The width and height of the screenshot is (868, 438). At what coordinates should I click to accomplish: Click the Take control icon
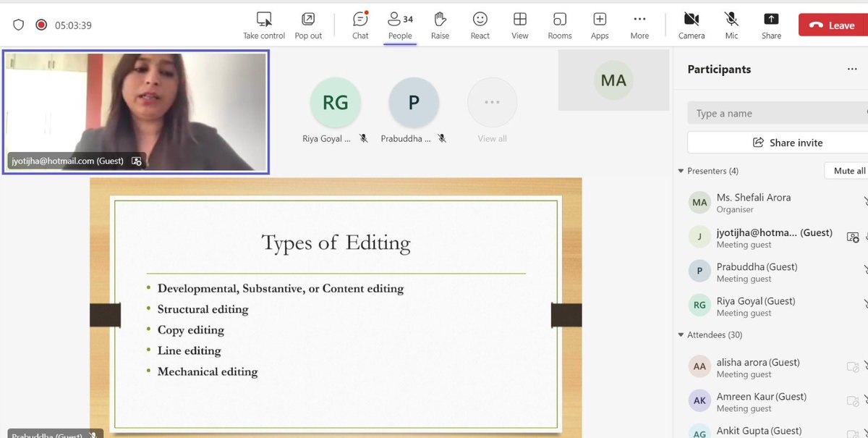tap(263, 25)
